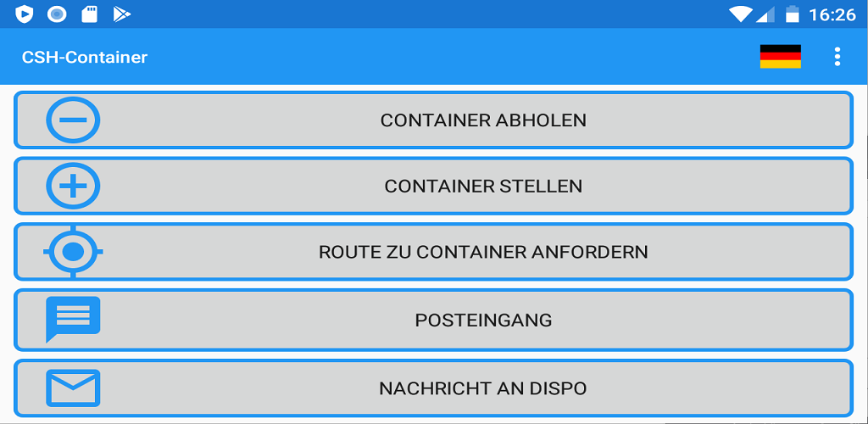Tap the crosshair location target icon

[x=73, y=252]
